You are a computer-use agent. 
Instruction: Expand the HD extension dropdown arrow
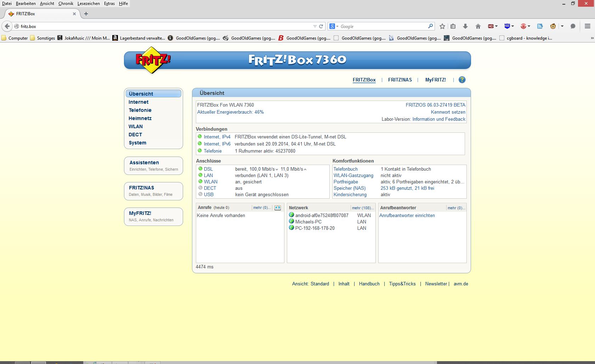pyautogui.click(x=496, y=26)
